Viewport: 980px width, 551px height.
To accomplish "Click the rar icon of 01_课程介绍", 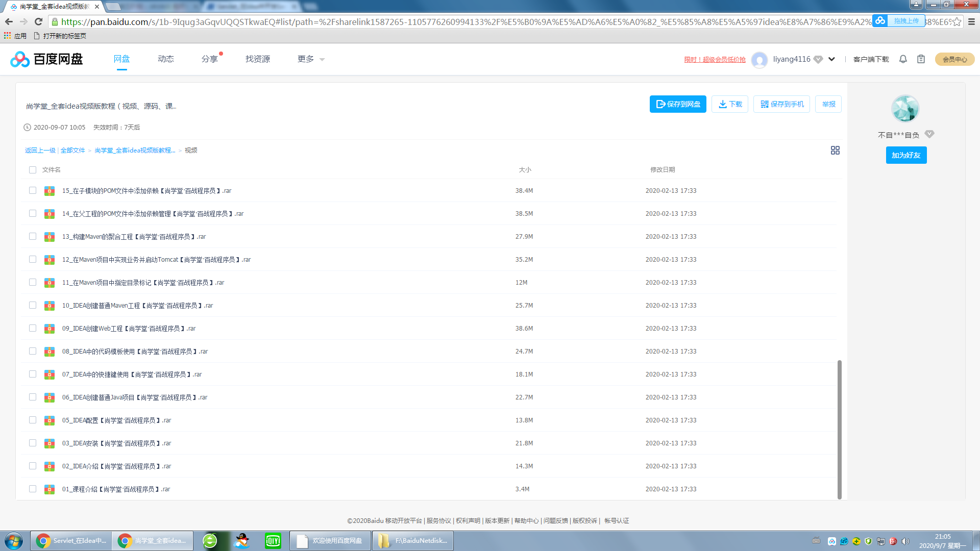I will [50, 489].
